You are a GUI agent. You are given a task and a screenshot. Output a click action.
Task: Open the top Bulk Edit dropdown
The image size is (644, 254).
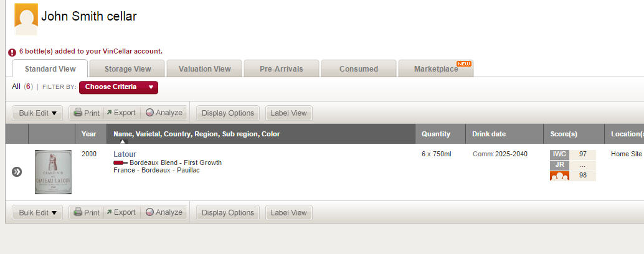coord(37,113)
